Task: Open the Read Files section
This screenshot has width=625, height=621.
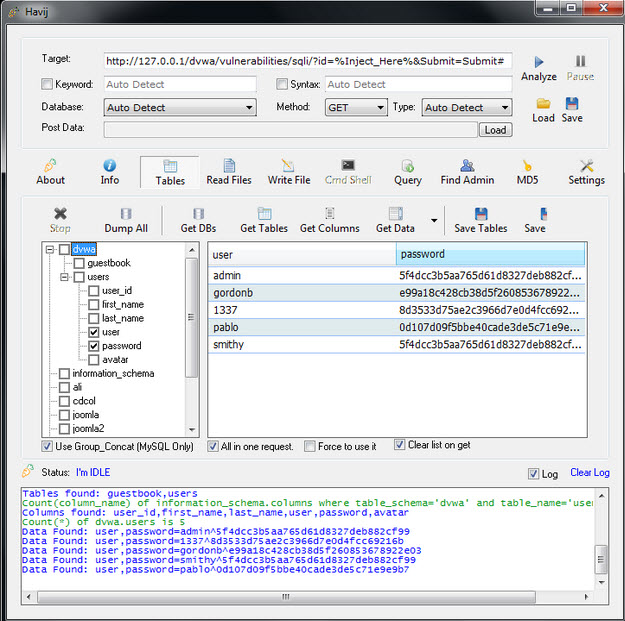Action: point(229,172)
